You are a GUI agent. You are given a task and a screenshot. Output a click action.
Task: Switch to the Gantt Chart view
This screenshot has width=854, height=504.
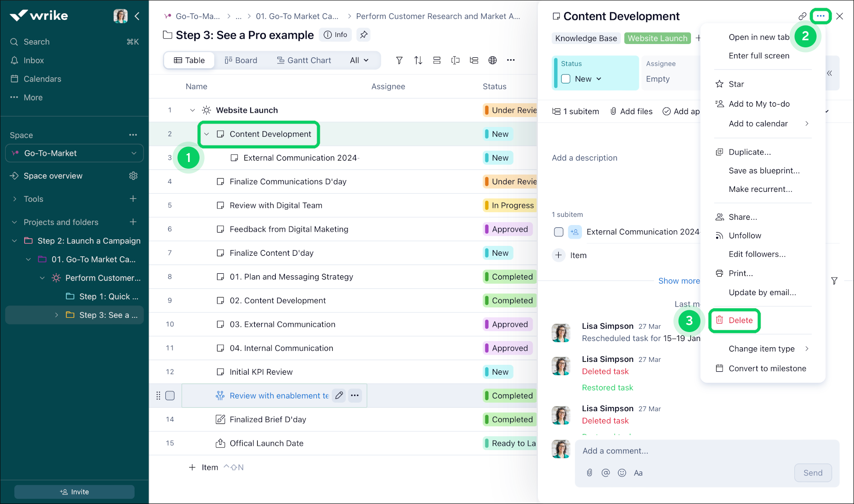point(304,60)
